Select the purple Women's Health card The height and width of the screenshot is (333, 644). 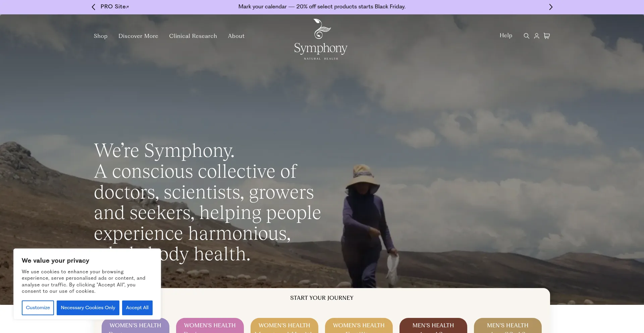(x=136, y=326)
